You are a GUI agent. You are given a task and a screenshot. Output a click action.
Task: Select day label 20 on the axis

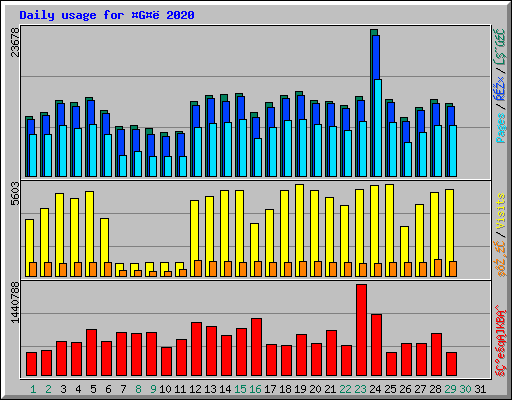tap(315, 389)
